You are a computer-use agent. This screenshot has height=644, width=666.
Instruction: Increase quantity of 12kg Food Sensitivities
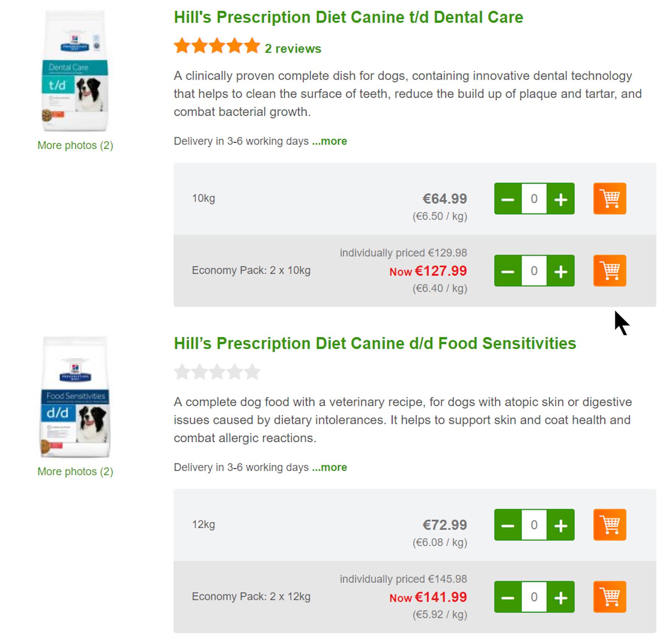pos(561,525)
